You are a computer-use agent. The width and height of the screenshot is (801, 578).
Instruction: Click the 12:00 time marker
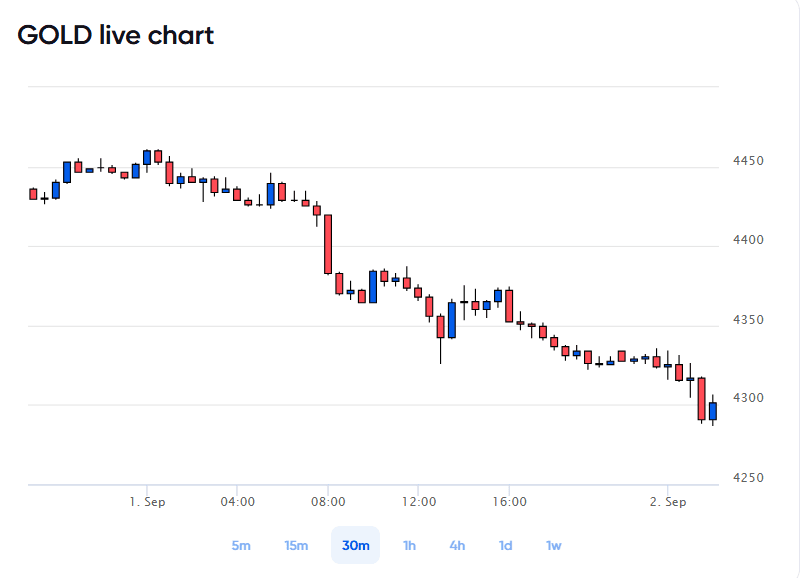[x=419, y=502]
